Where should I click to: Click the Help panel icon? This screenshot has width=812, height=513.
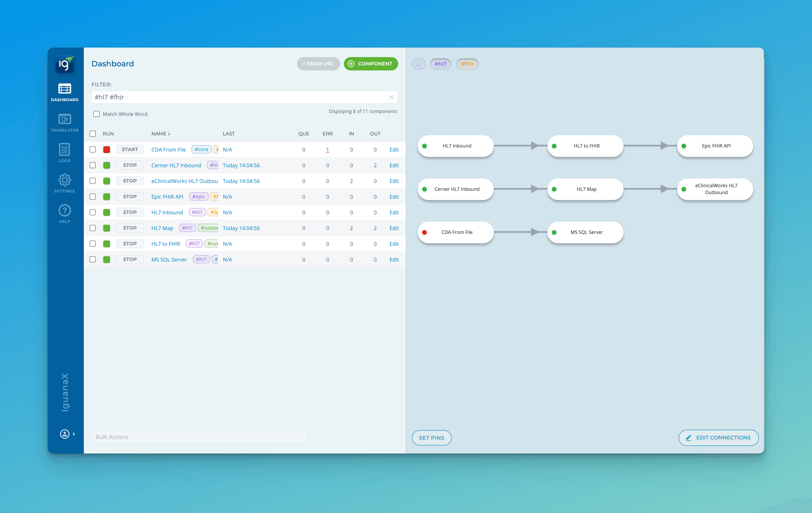(x=65, y=211)
